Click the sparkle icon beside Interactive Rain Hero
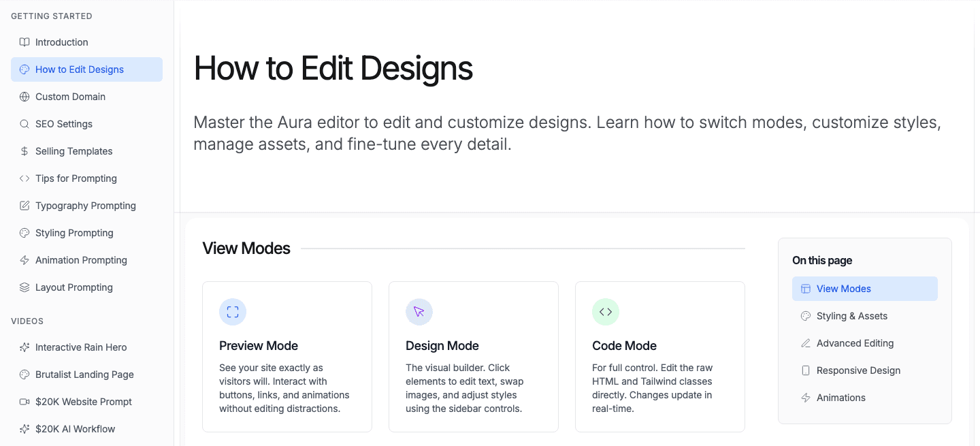 [x=24, y=347]
